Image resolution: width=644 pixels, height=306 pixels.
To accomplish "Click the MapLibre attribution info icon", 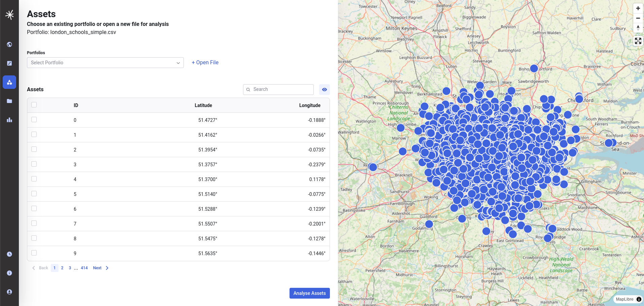I will (639, 299).
